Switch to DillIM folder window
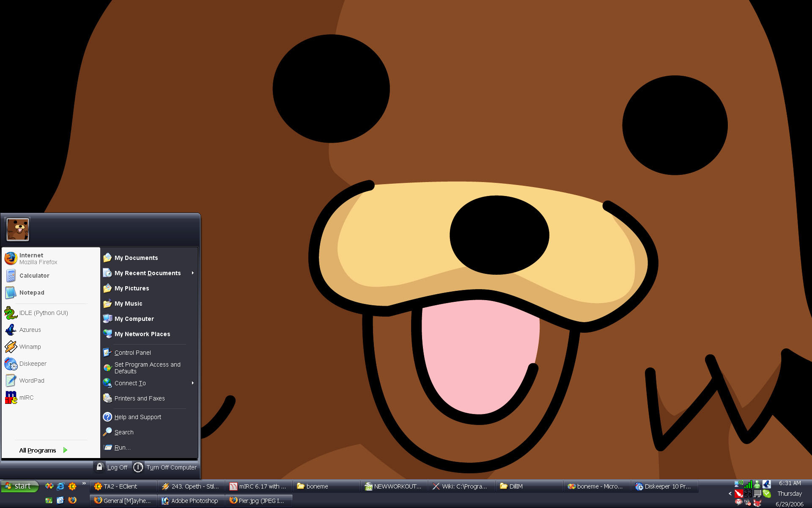Viewport: 812px width, 508px height. click(529, 486)
